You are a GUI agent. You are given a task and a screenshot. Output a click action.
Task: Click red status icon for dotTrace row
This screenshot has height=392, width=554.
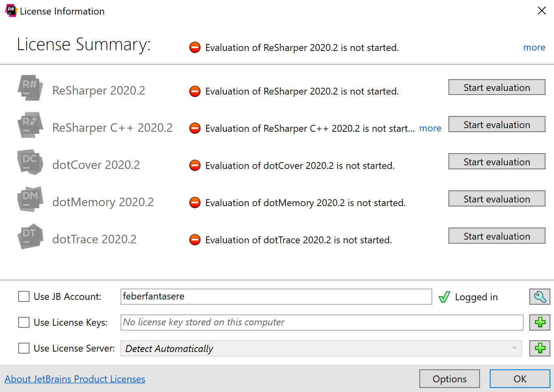pos(195,240)
